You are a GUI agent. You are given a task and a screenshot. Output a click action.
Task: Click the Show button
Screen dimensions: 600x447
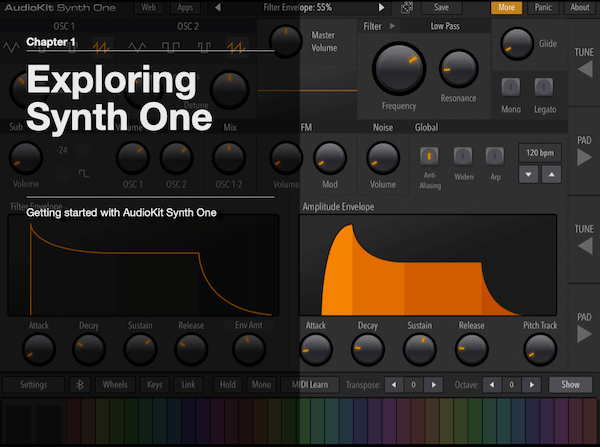pyautogui.click(x=571, y=385)
